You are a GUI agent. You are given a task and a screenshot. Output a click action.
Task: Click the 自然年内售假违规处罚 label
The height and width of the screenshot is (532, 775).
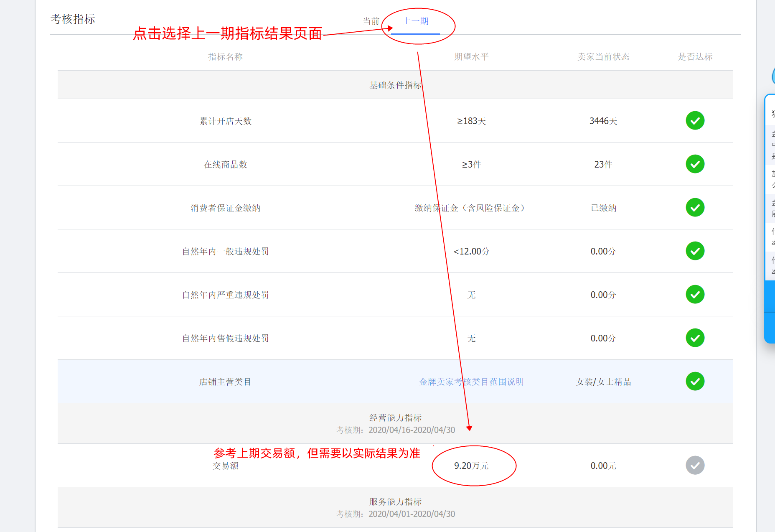[x=226, y=339]
